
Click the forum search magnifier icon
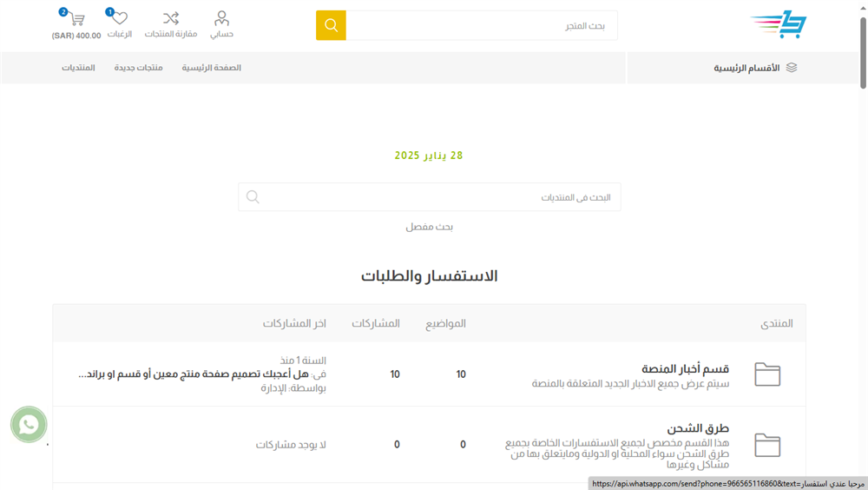tap(253, 197)
